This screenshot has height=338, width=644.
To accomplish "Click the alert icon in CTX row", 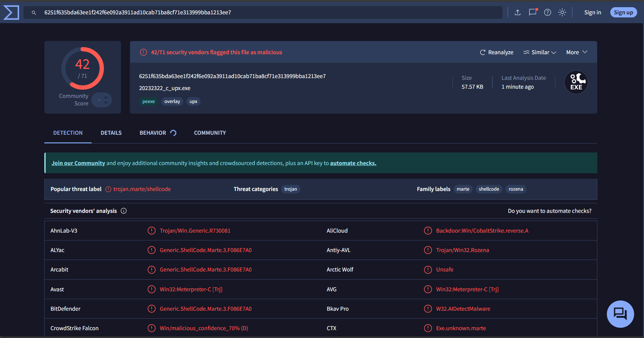I will pyautogui.click(x=428, y=328).
